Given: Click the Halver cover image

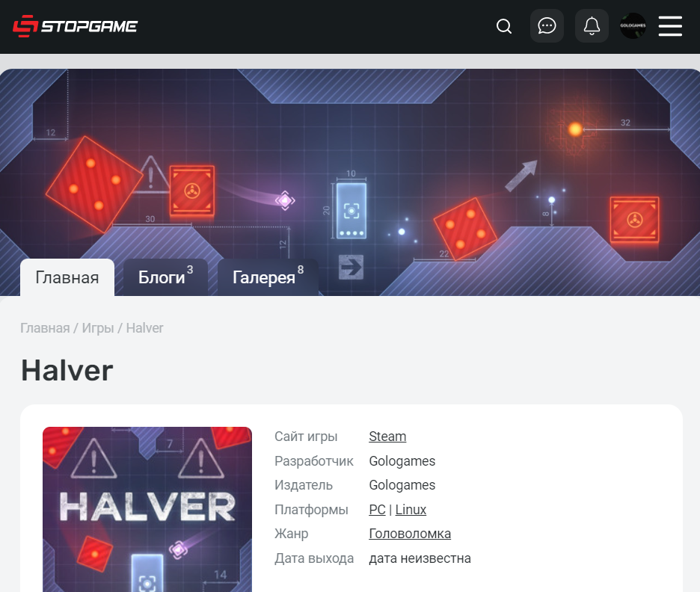Looking at the screenshot, I should 147,510.
